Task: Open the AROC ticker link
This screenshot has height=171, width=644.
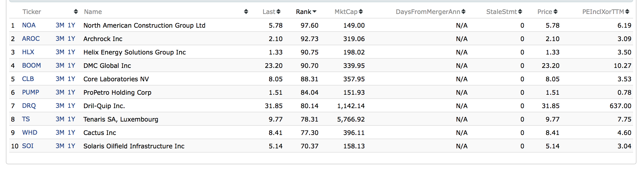Action: (x=31, y=39)
